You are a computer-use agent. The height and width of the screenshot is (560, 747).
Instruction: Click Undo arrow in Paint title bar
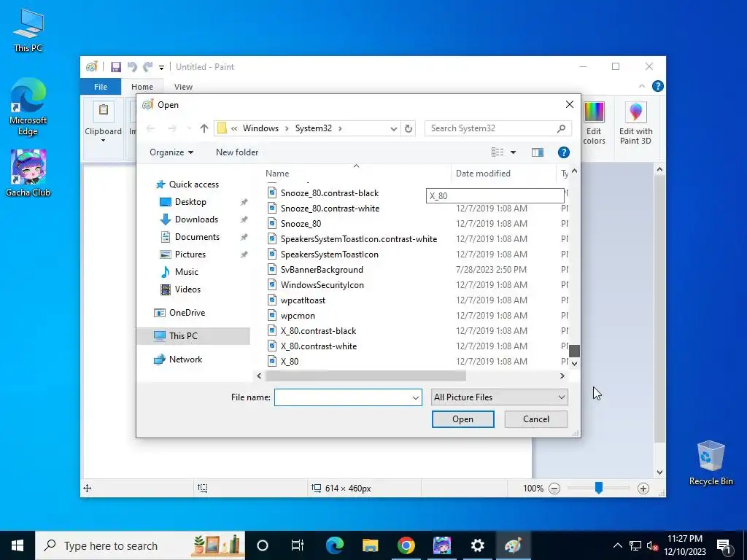pos(132,67)
